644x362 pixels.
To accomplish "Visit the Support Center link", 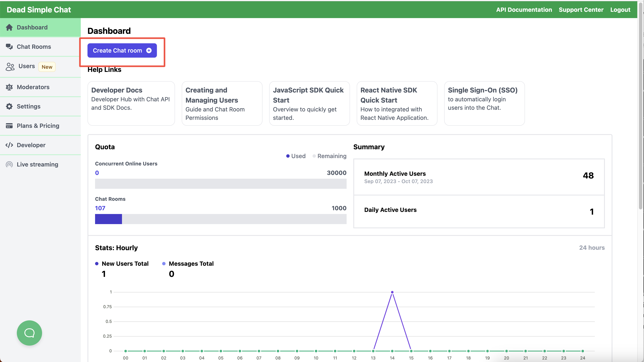I will point(581,9).
